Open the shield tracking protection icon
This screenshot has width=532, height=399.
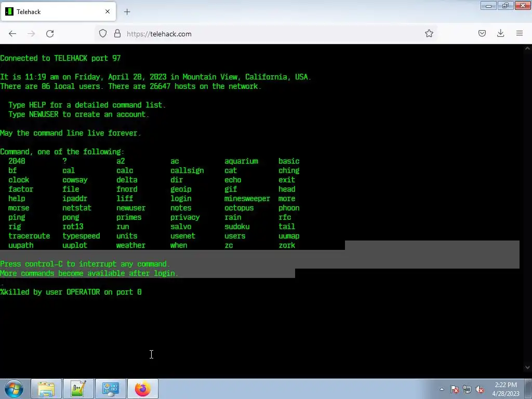point(103,34)
